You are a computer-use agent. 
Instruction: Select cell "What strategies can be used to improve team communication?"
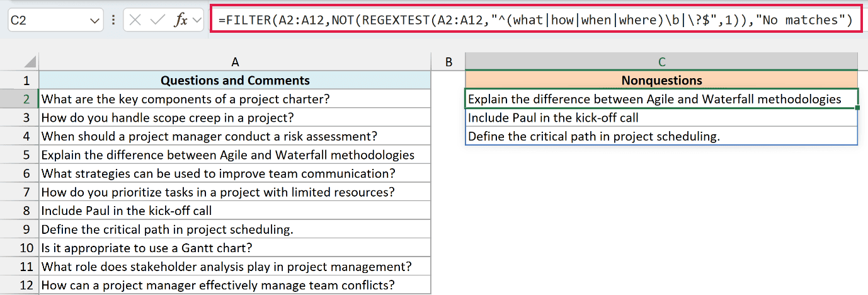click(235, 173)
